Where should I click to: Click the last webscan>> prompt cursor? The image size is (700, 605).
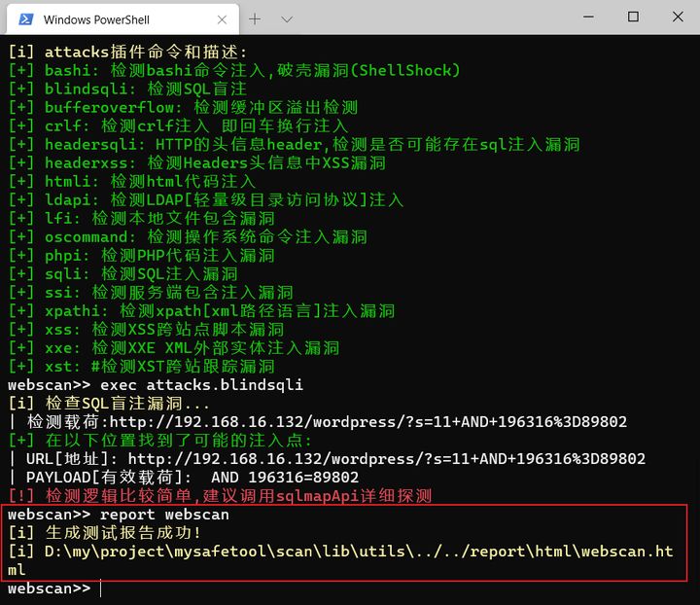[101, 588]
